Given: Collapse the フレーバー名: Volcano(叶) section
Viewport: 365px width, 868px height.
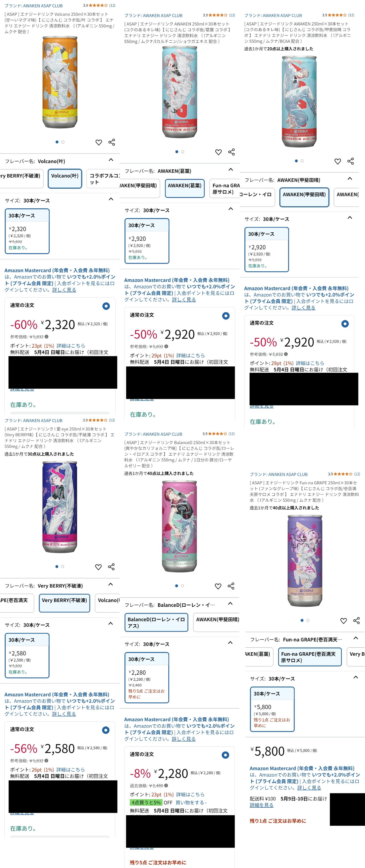Looking at the screenshot, I should point(111,160).
